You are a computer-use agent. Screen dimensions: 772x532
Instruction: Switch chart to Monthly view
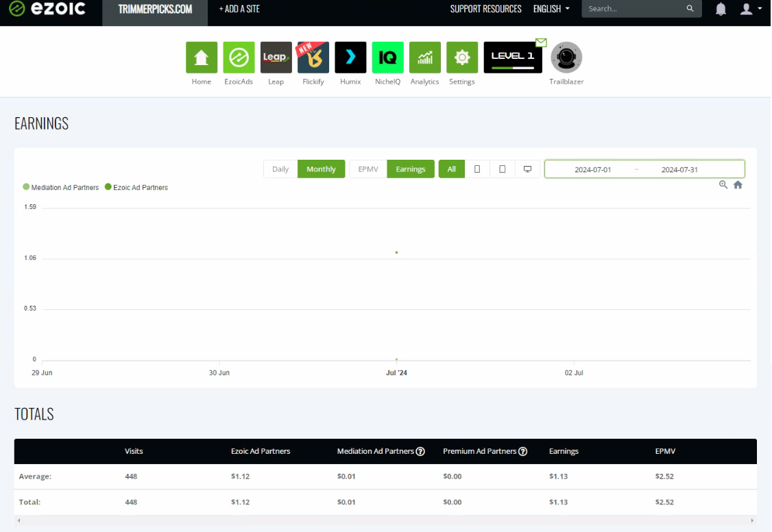(x=321, y=169)
